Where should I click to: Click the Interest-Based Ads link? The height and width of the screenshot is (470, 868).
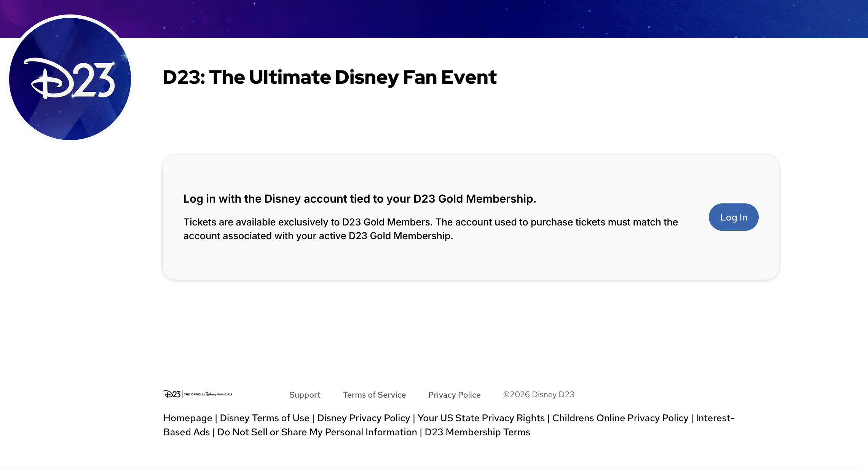(x=715, y=418)
